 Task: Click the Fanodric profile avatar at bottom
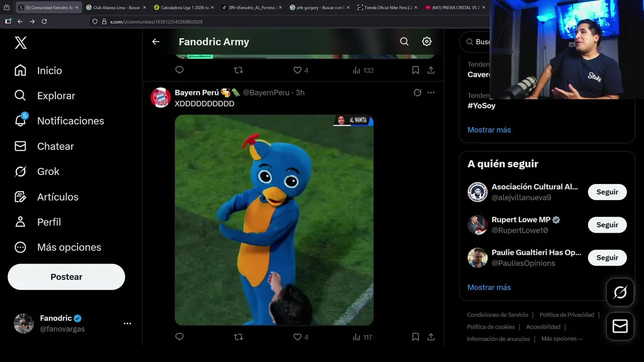24,323
